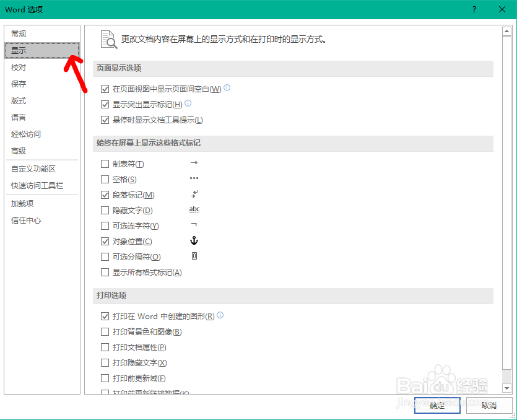Click scrollbar up arrow
The image size is (517, 420).
point(506,32)
